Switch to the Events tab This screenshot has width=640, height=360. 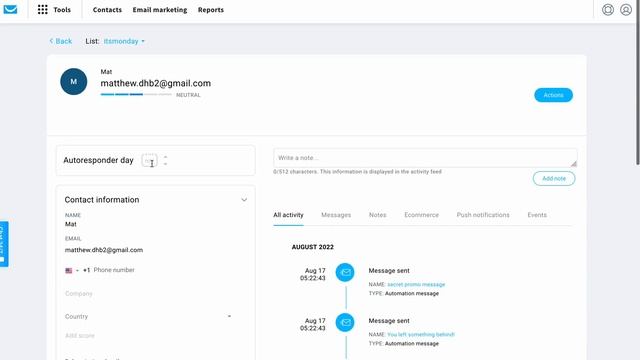(x=537, y=215)
